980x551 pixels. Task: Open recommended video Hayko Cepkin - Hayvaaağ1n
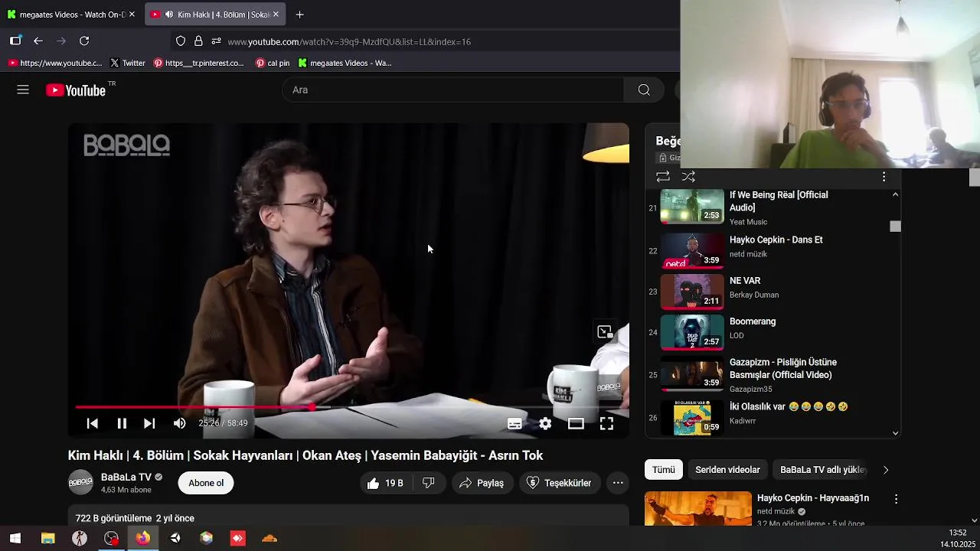pos(813,498)
